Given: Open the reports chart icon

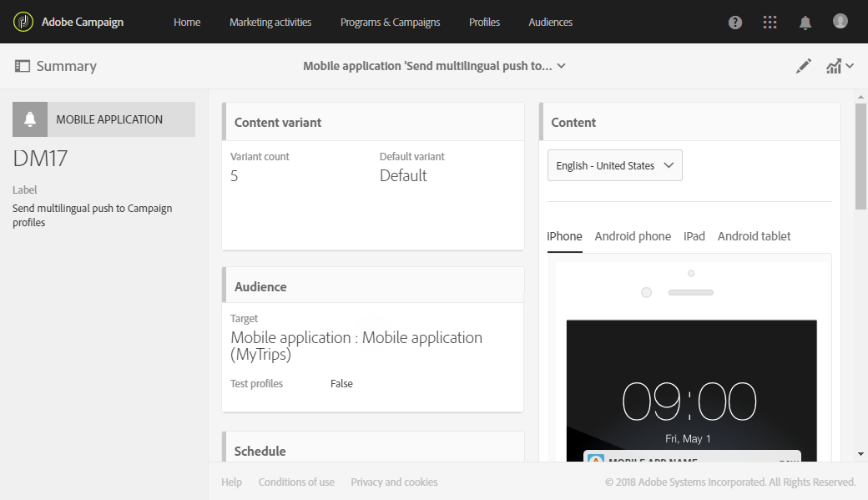Looking at the screenshot, I should tap(834, 66).
